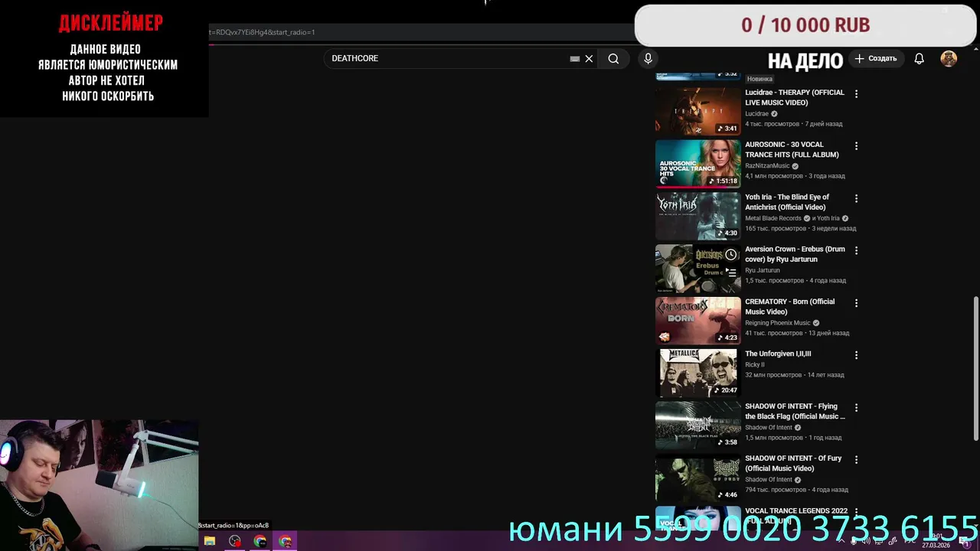980x551 pixels.
Task: Open title 'CREMATORY - Born (Official Music Video)'
Action: click(x=790, y=306)
